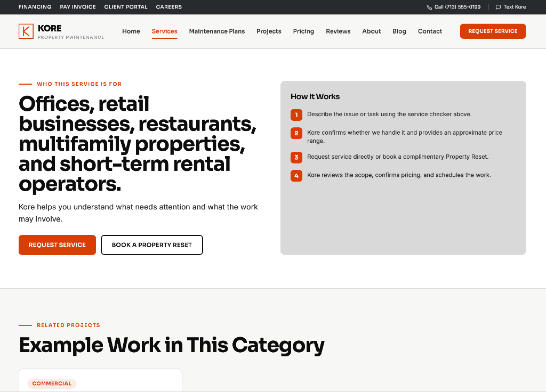Click the 'Related Projects' label
Screen dimensions: 546x392
(x=69, y=325)
